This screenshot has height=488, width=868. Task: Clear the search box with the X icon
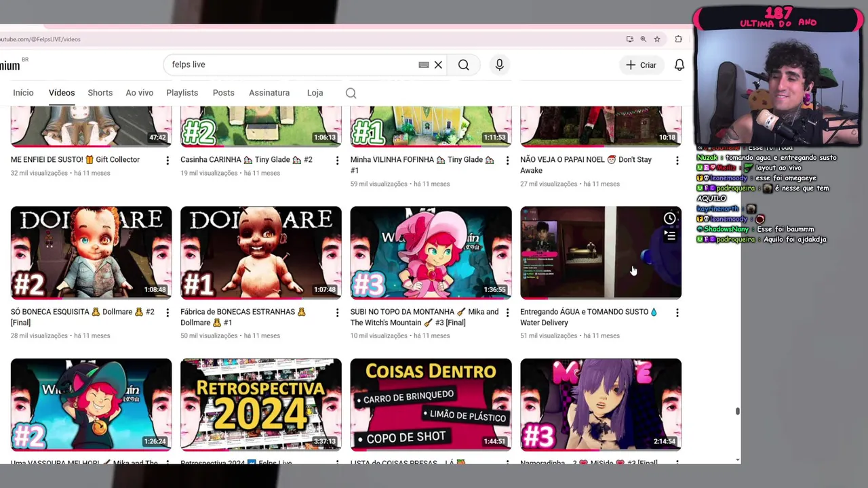click(438, 64)
